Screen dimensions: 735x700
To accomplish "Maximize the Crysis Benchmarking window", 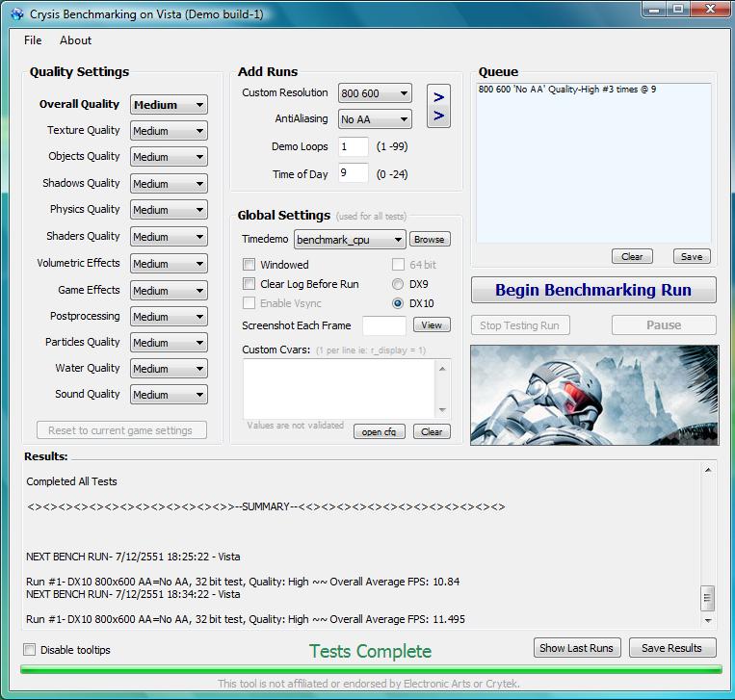I will tap(678, 9).
